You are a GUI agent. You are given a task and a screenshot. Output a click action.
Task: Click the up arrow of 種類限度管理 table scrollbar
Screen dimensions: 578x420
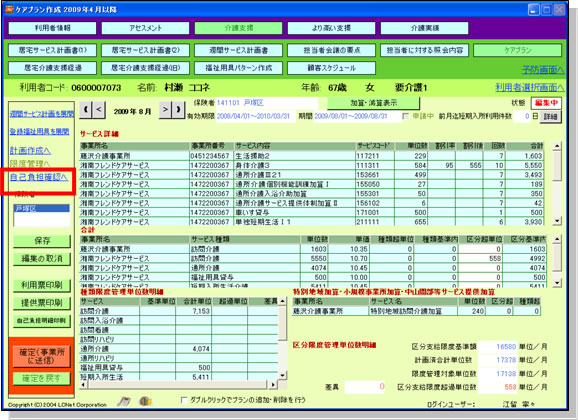tap(282, 302)
